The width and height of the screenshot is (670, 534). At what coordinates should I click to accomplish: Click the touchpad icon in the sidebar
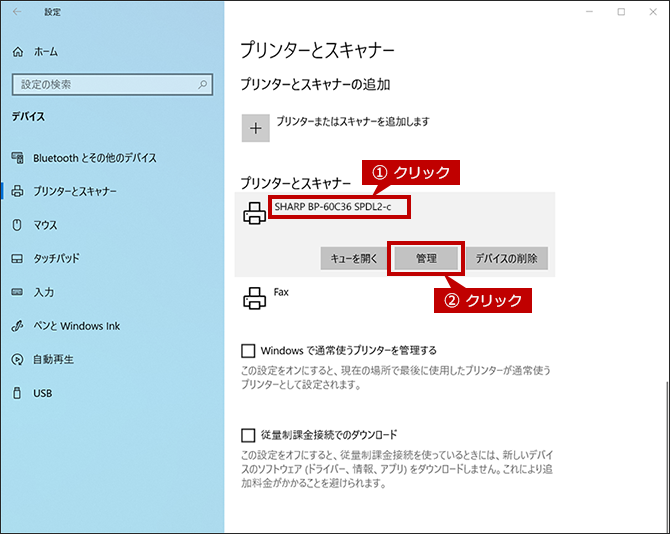coord(17,258)
